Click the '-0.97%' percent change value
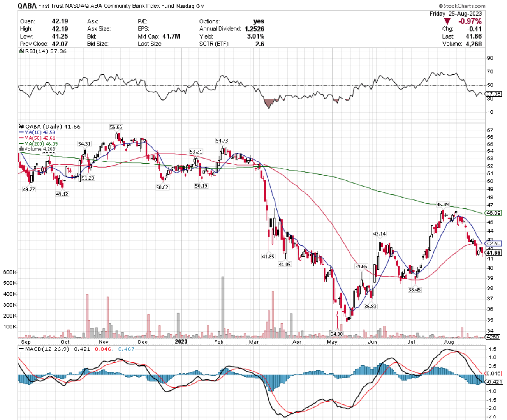This screenshot has height=420, width=507. click(x=470, y=21)
